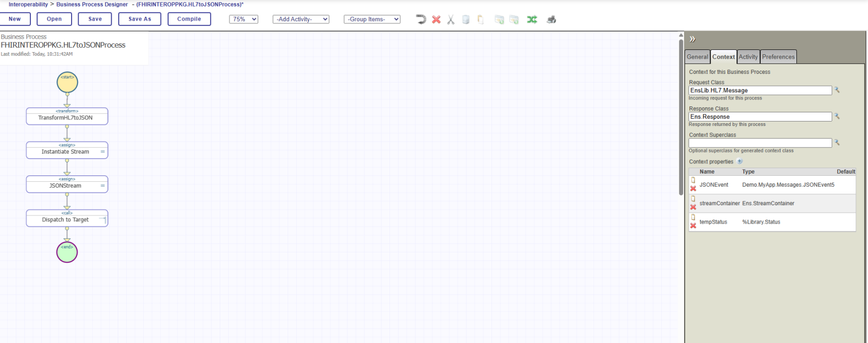Select the TransformHL7toJSON transform activity
Viewport: 868px width, 343px height.
pos(67,116)
